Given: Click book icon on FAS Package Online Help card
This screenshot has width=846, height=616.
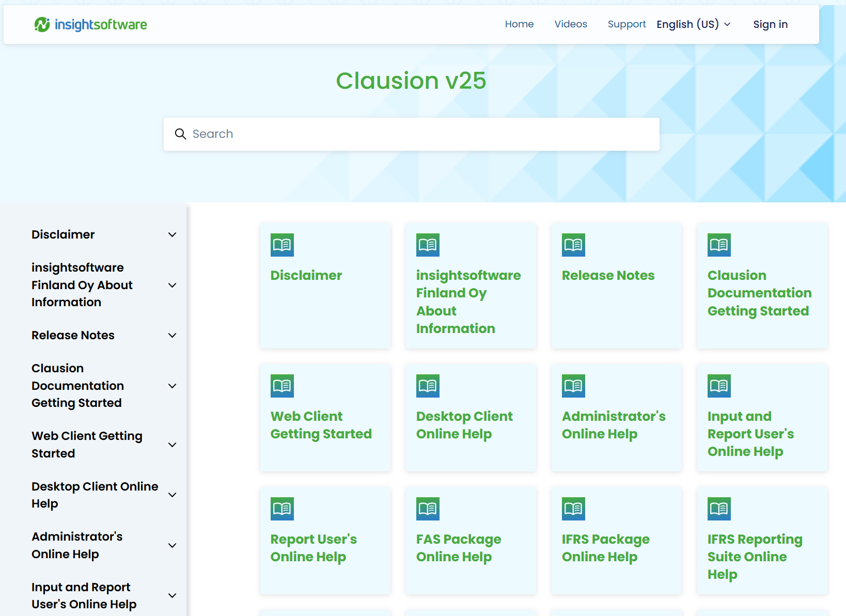Looking at the screenshot, I should (428, 509).
